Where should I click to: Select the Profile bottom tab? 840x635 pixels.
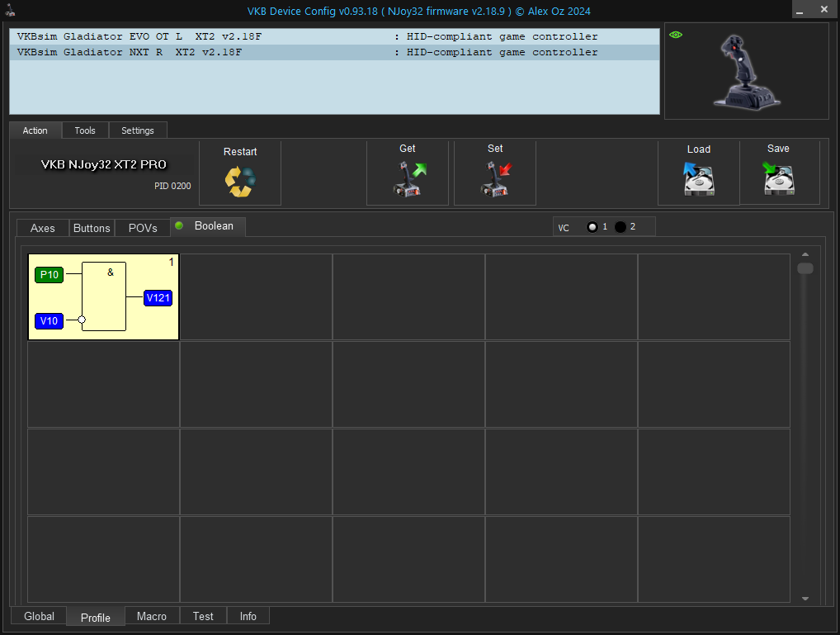tap(96, 618)
